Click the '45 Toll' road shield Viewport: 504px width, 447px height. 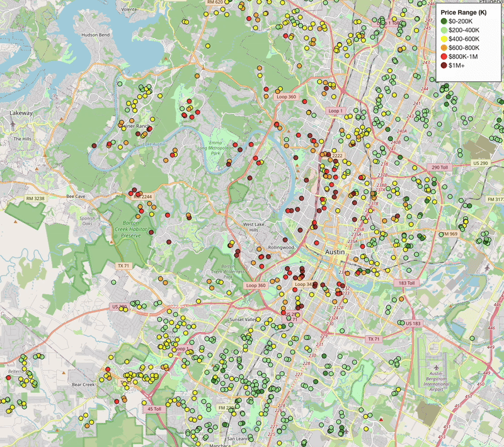click(x=154, y=409)
